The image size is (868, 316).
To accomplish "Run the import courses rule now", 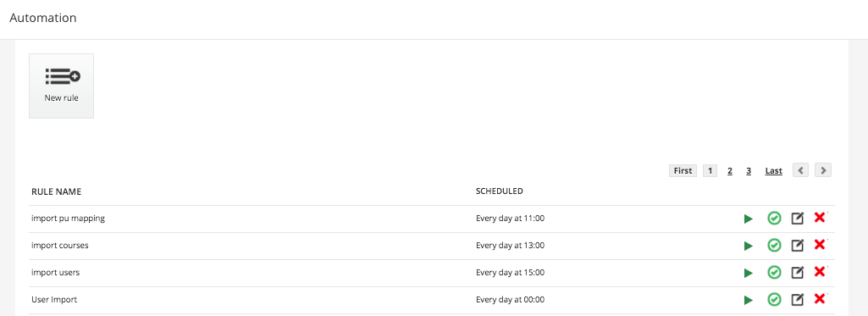I will coord(749,246).
